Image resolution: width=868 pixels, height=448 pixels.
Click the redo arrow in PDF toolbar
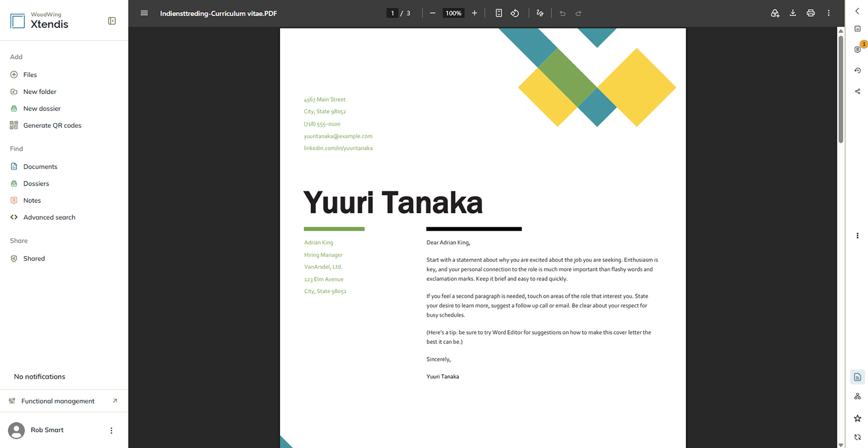click(579, 13)
